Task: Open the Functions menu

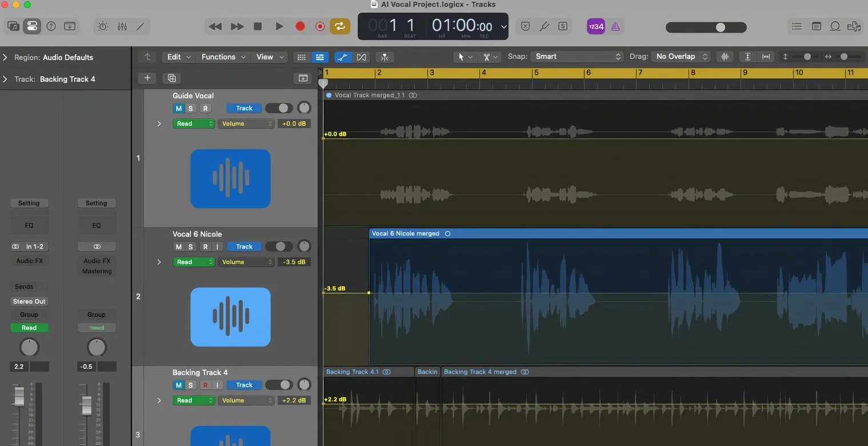Action: coord(223,57)
